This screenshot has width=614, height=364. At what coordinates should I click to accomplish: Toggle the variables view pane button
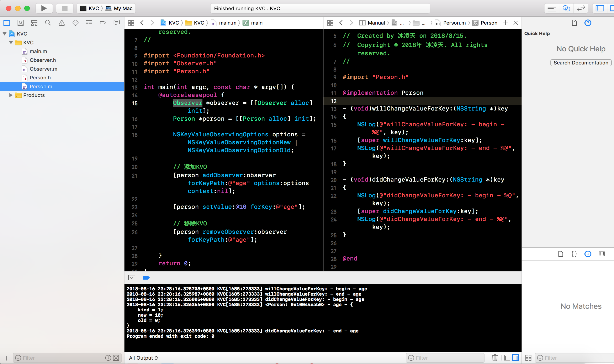pyautogui.click(x=507, y=358)
